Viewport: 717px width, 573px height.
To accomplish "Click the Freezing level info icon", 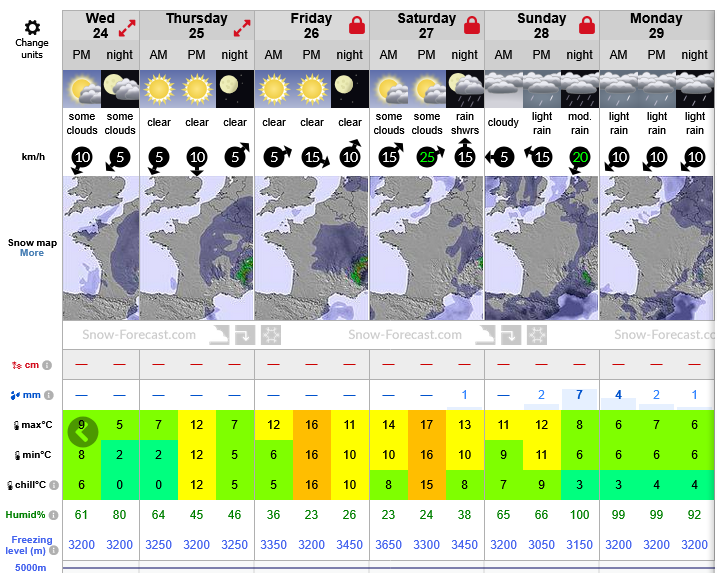I will tap(54, 550).
